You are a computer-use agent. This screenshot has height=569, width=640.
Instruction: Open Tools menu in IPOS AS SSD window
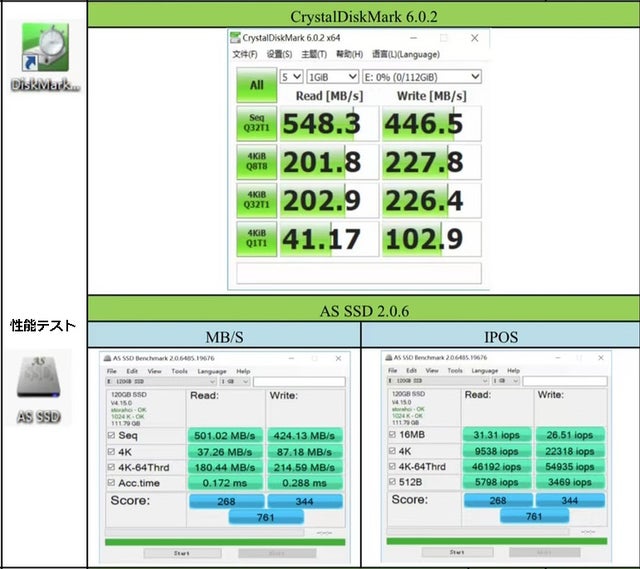(455, 370)
